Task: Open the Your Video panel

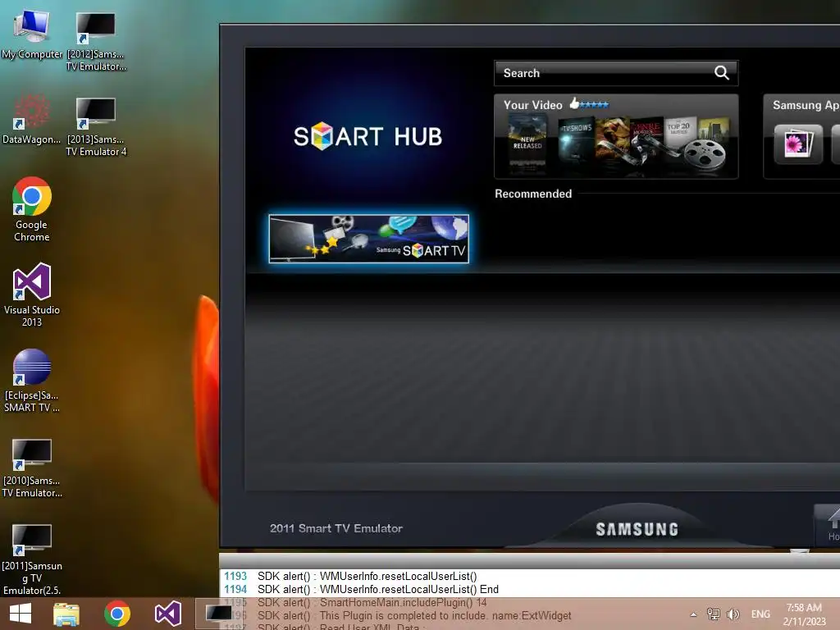Action: click(x=616, y=137)
